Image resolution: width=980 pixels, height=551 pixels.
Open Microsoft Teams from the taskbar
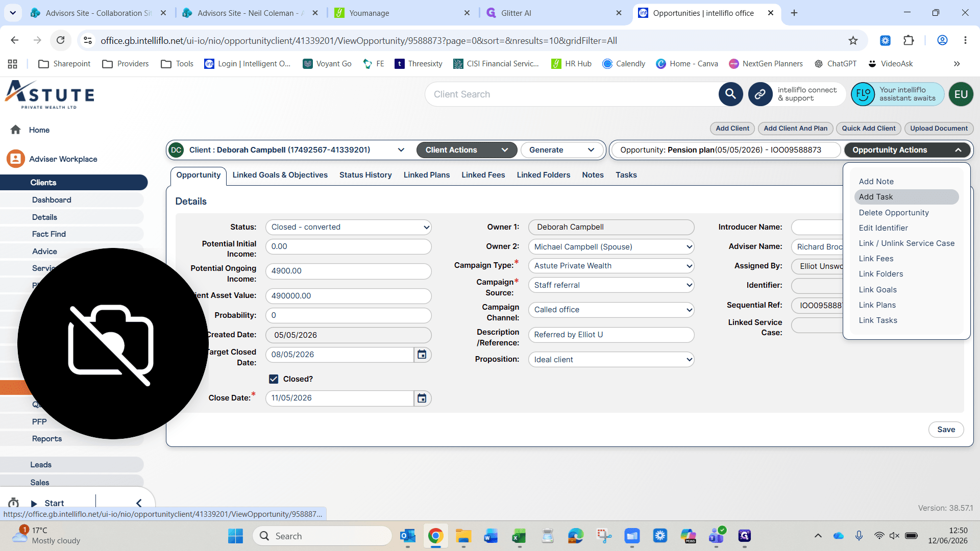point(716,536)
